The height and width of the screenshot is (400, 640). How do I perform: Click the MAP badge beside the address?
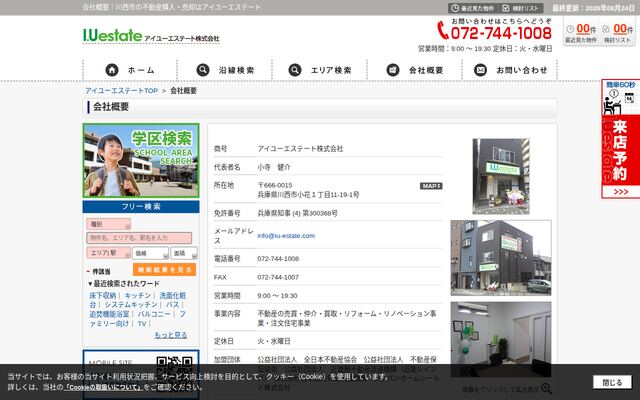coord(431,186)
